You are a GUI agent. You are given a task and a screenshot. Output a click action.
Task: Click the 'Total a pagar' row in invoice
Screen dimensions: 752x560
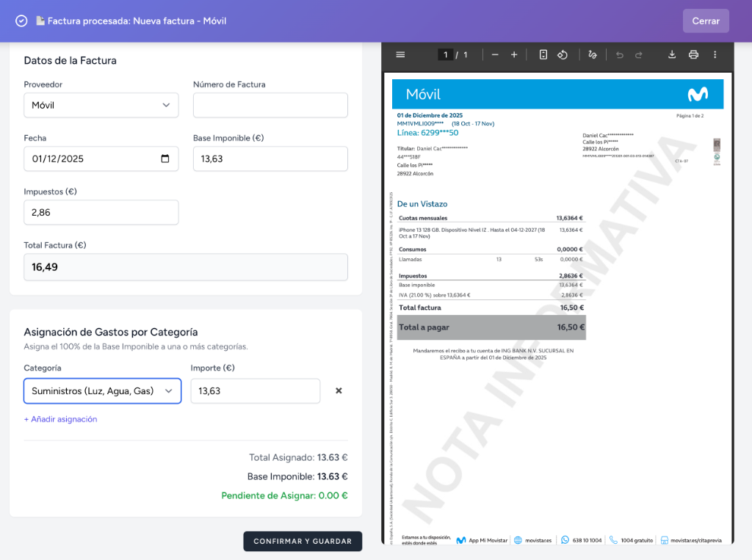pos(491,327)
